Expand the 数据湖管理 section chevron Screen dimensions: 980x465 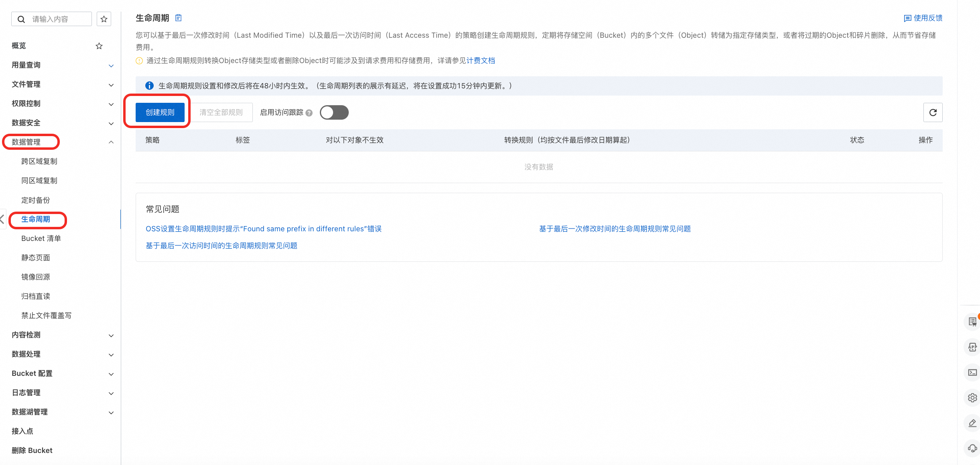click(x=111, y=412)
